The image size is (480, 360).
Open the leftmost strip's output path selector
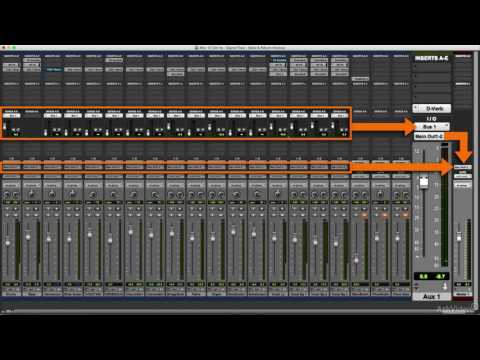(x=11, y=167)
